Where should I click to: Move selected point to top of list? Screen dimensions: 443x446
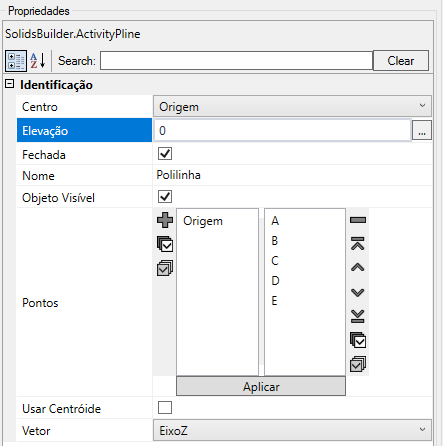tap(358, 244)
